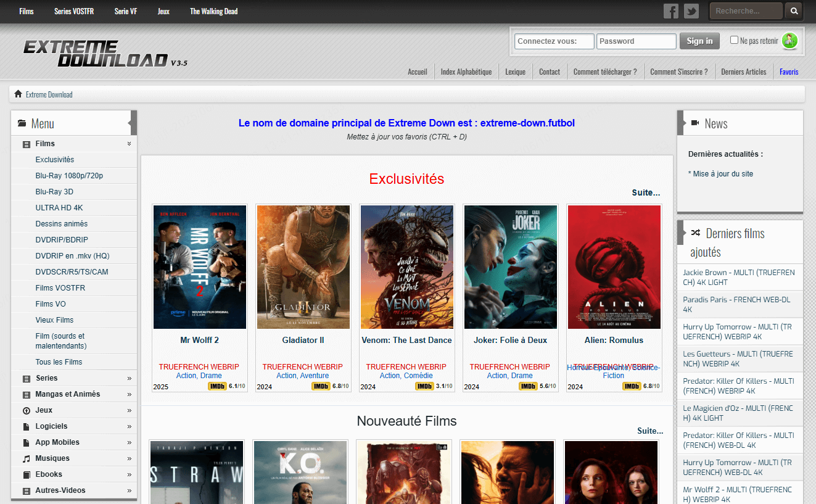The height and width of the screenshot is (504, 816).
Task: Go to Index Alphabétique page
Action: pos(466,72)
